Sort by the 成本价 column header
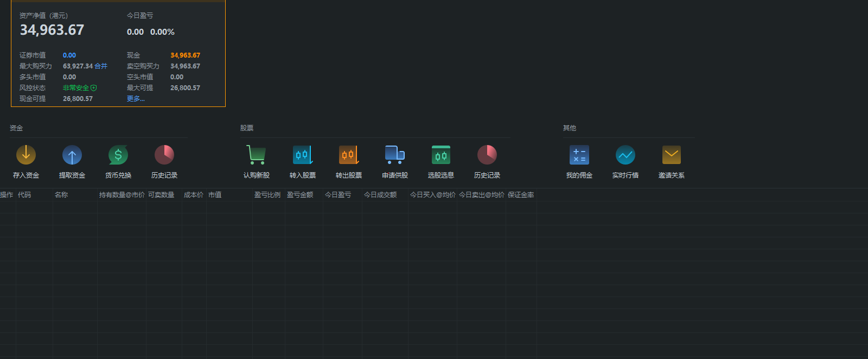 point(194,195)
